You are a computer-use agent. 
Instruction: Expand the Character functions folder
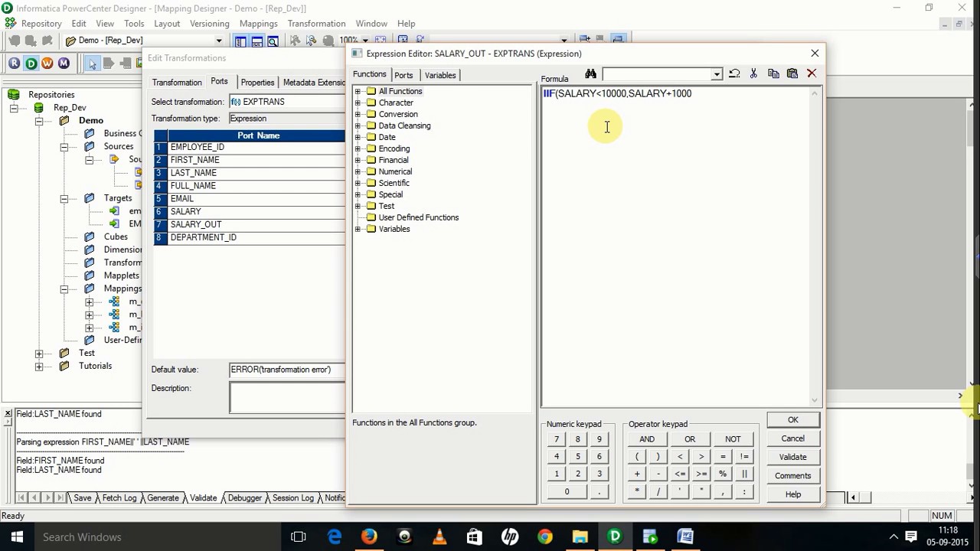358,103
